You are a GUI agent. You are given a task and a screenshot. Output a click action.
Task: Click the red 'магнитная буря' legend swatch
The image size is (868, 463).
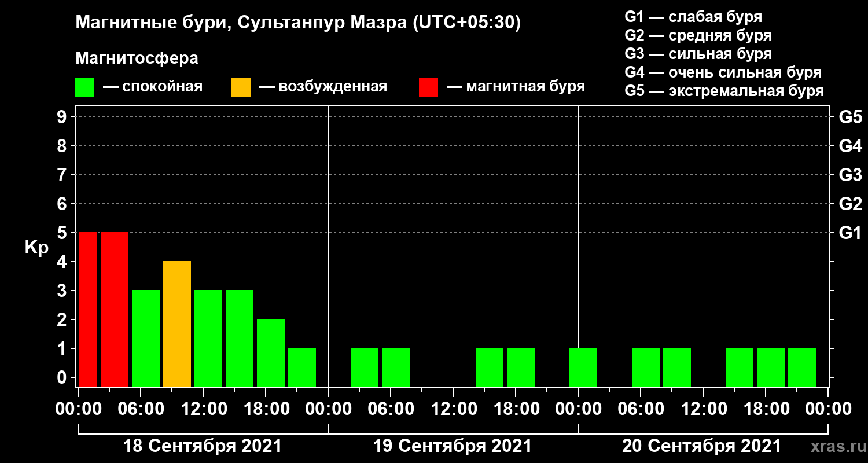coord(429,87)
